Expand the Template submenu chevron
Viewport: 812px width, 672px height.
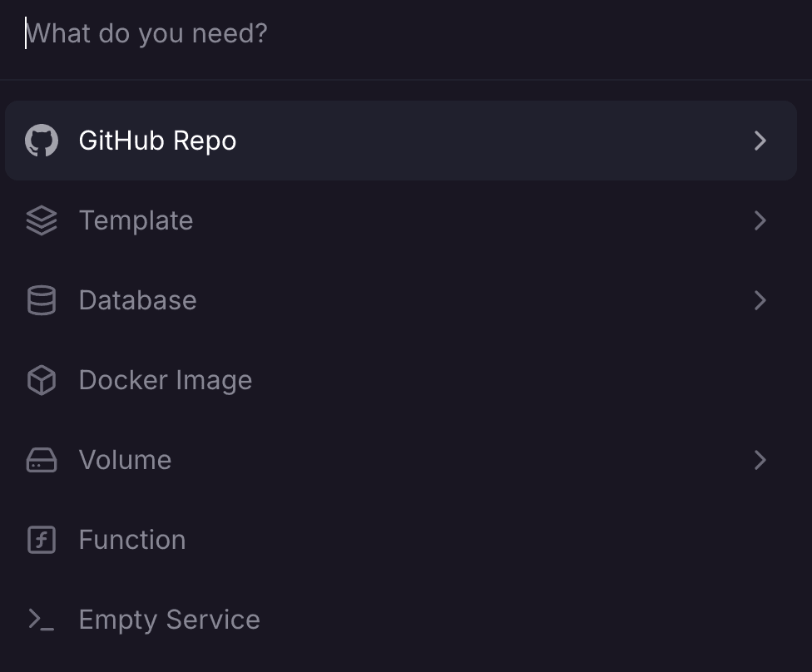[x=760, y=220]
